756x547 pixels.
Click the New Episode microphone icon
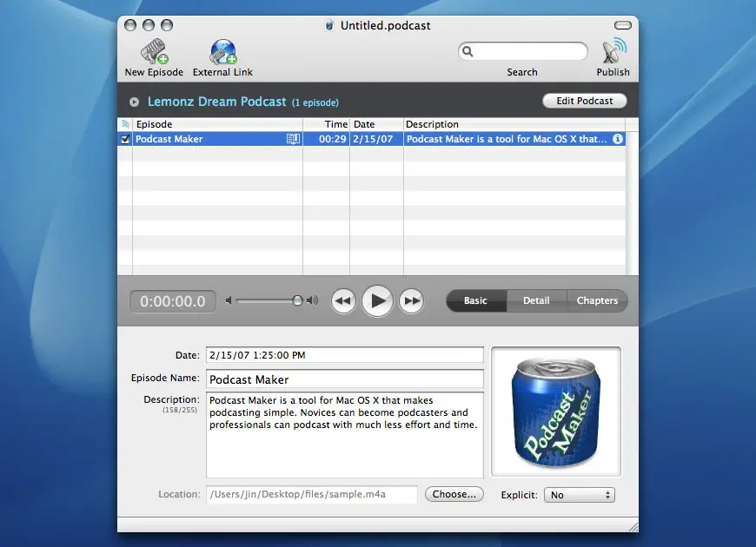pyautogui.click(x=155, y=51)
